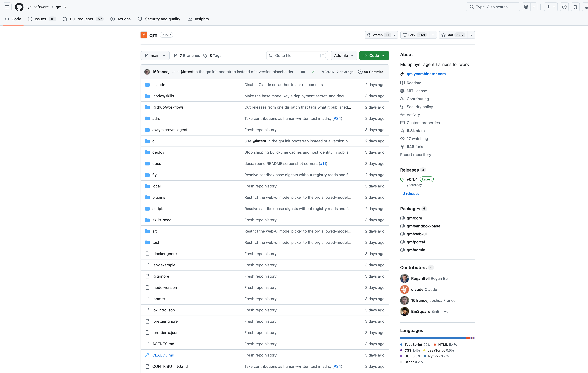Open the Star lists dropdown arrow

471,35
